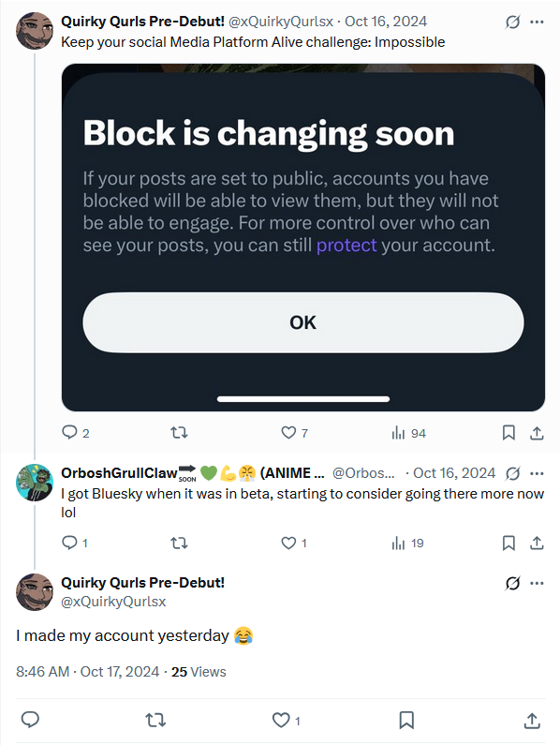The width and height of the screenshot is (560, 745).
Task: Repost the 'I made my account yesterday' post
Action: [x=155, y=721]
